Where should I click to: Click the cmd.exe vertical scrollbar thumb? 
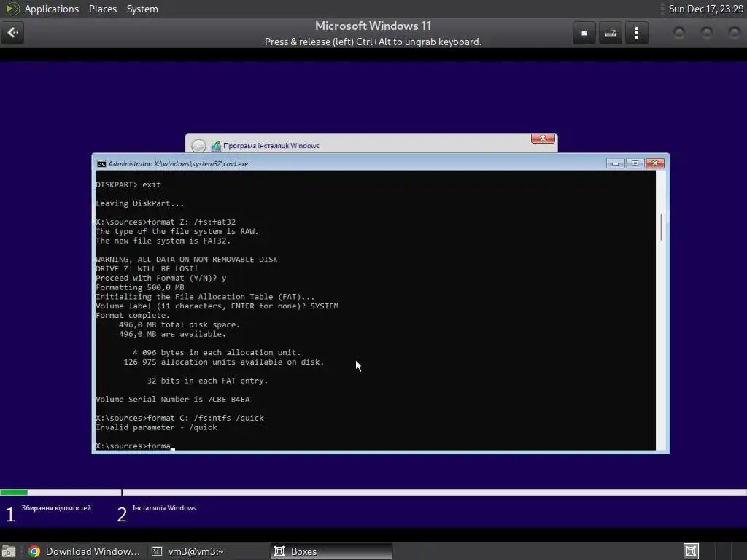click(661, 227)
